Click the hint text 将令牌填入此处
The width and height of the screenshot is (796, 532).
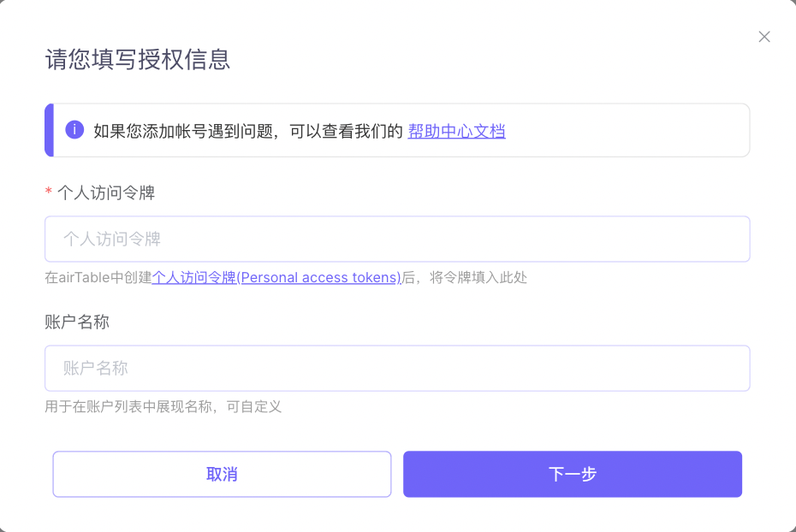point(478,277)
